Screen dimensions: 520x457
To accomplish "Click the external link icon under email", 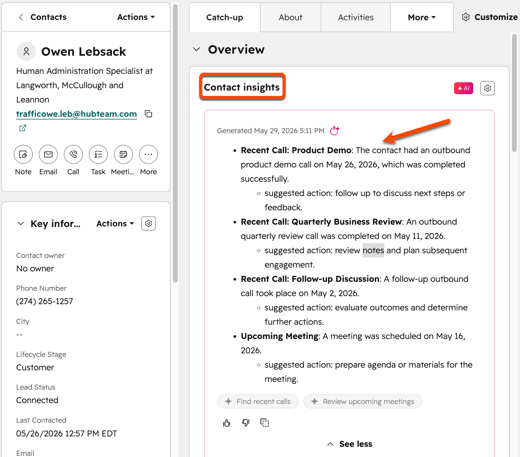I will tap(22, 128).
